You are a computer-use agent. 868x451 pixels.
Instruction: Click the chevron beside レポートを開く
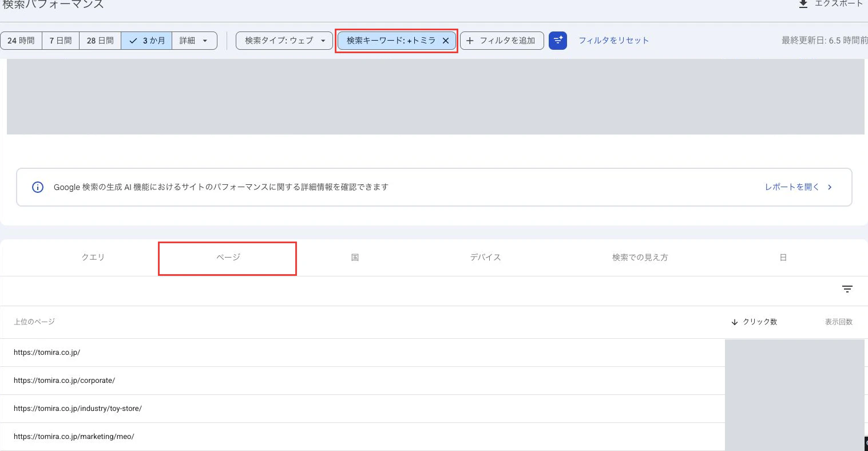pyautogui.click(x=830, y=187)
